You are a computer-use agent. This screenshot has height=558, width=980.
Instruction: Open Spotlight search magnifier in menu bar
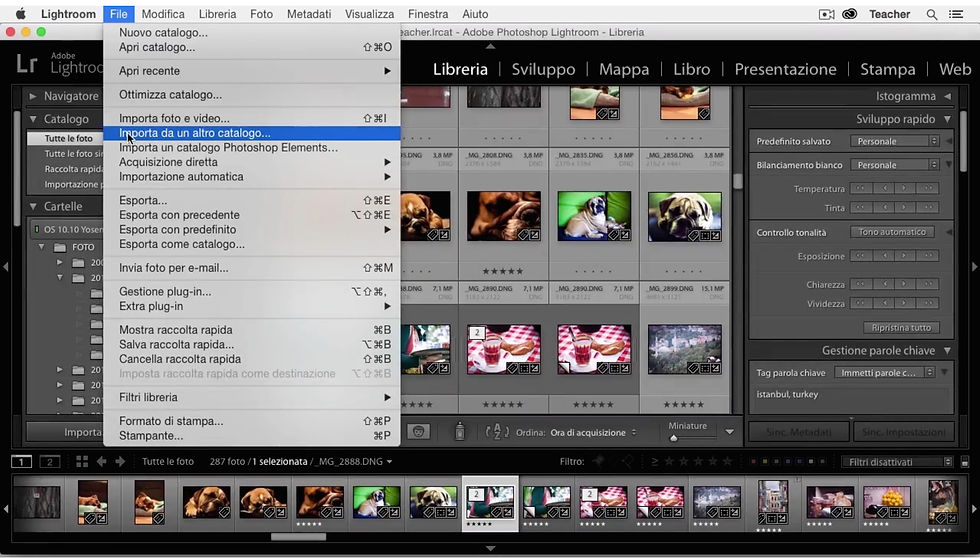coord(931,14)
